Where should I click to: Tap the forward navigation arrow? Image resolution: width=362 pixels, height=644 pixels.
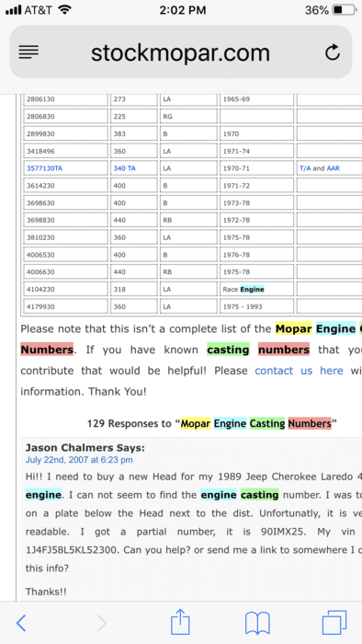coord(101,624)
